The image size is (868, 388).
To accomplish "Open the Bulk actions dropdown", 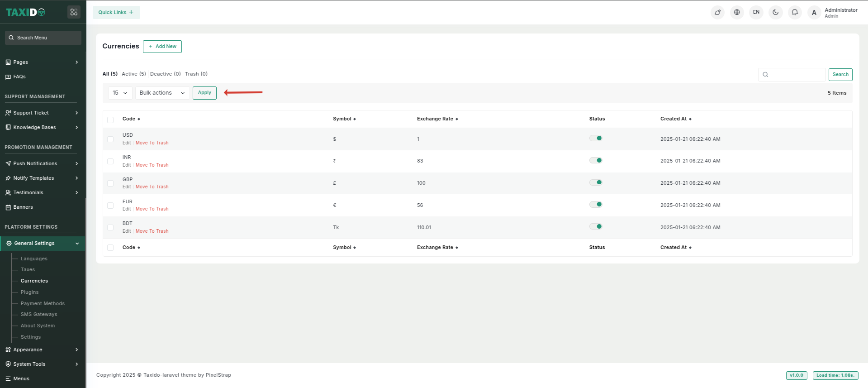I will pos(162,93).
